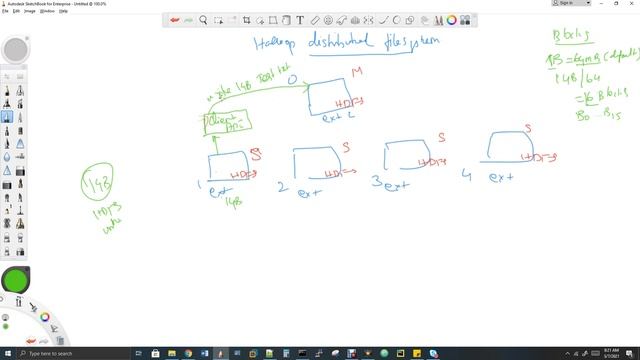This screenshot has height=360, width=640.
Task: Click the taskbar search box
Action: coord(73,353)
